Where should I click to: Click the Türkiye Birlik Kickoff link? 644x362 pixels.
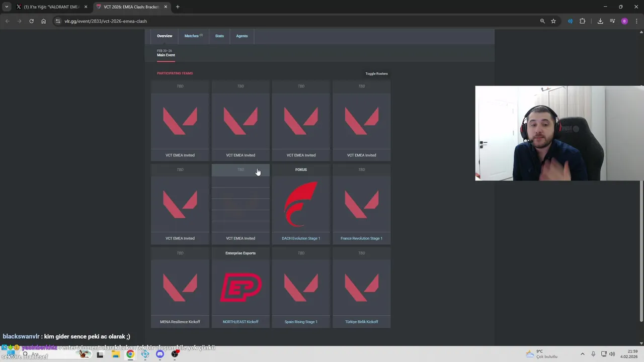coord(361,322)
